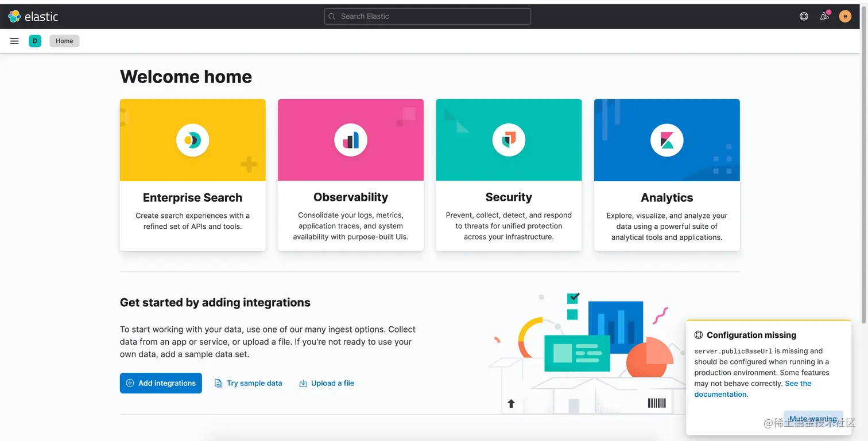Click the Get started by adding integrations heading
Viewport: 868px width, 441px height.
coord(215,303)
